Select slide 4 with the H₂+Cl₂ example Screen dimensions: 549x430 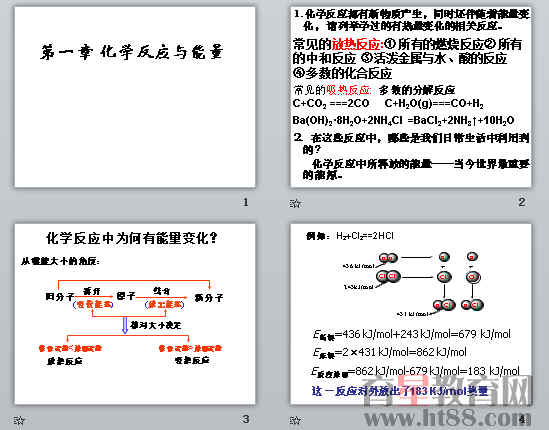pos(411,314)
